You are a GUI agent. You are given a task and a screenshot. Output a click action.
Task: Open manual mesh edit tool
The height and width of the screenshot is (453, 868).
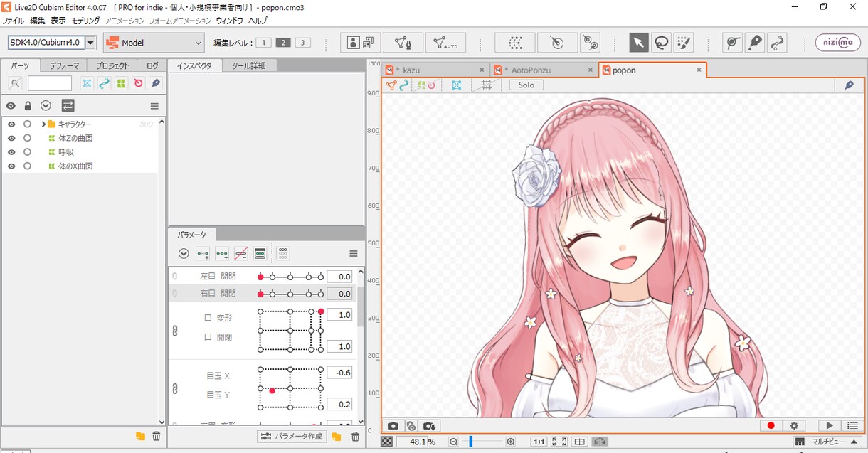[403, 43]
